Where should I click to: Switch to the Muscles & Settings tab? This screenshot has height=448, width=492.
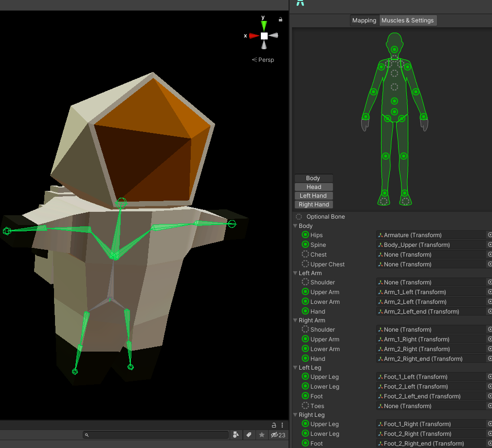click(x=407, y=20)
